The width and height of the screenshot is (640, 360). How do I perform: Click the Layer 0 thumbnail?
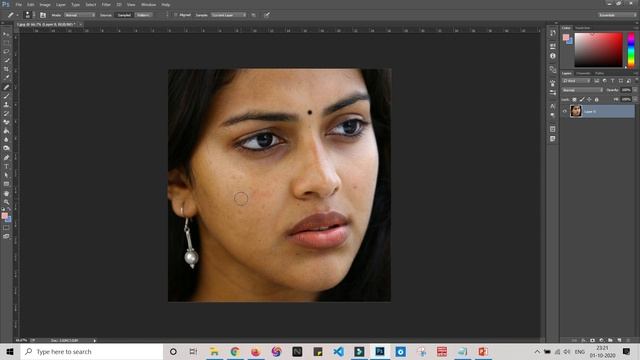point(576,111)
